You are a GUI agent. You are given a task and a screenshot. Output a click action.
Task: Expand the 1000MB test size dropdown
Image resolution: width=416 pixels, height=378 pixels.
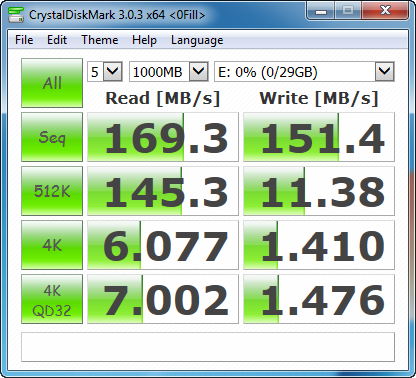click(x=169, y=71)
